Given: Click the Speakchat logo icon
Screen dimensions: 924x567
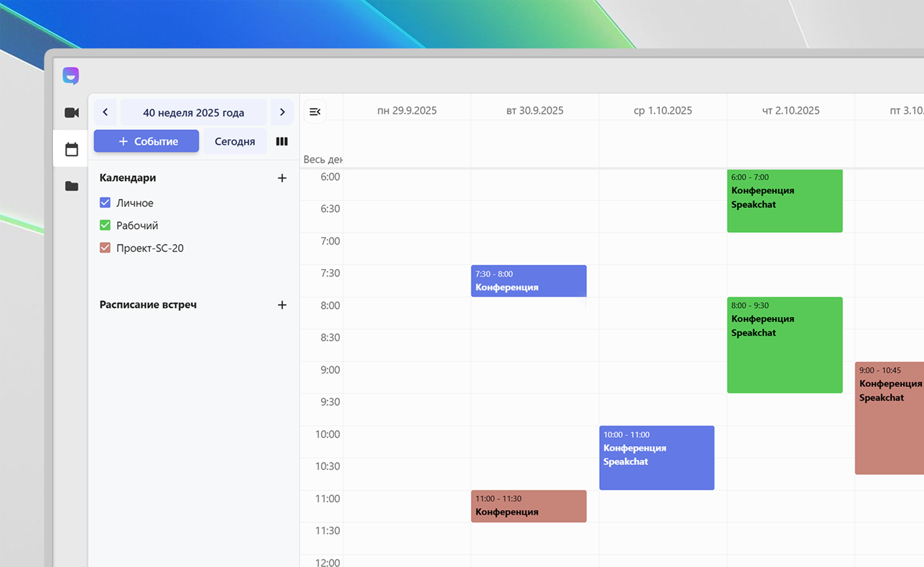Looking at the screenshot, I should click(x=71, y=76).
